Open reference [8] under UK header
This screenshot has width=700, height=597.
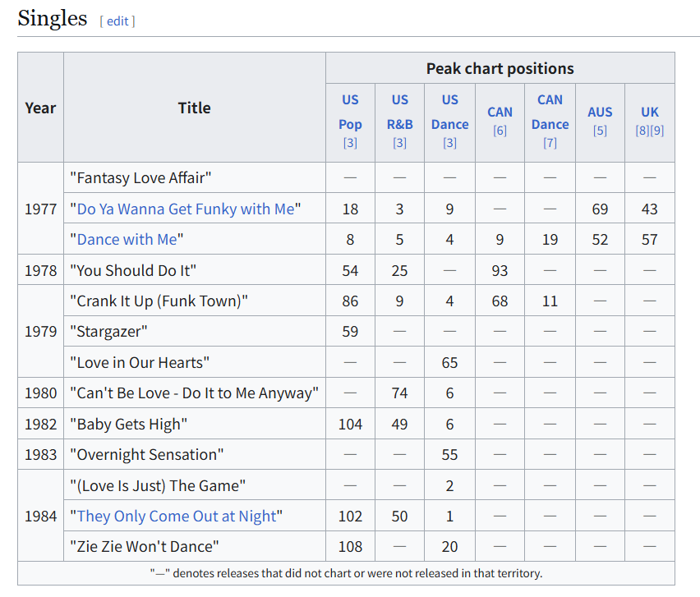(x=642, y=131)
